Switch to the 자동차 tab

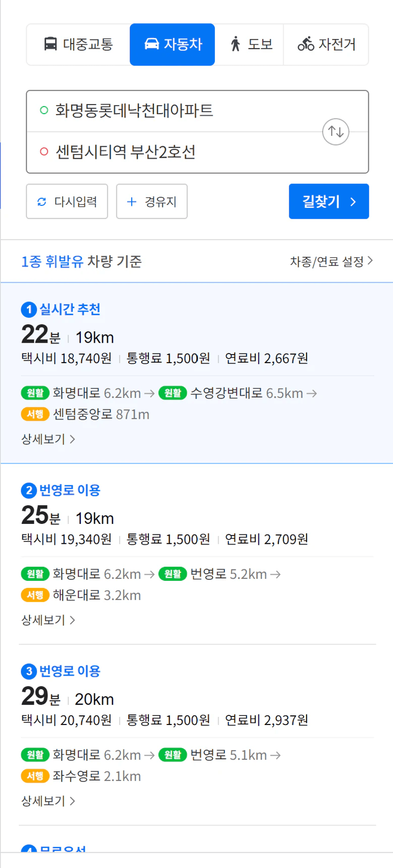[172, 44]
